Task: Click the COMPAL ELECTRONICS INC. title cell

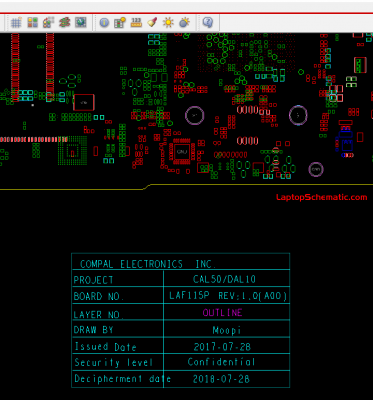Action: click(181, 262)
